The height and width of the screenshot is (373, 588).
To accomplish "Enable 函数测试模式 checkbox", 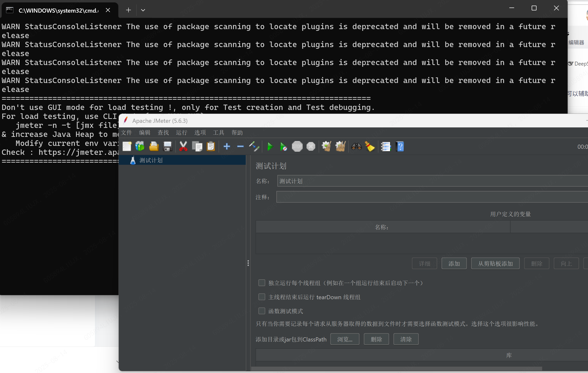I will pyautogui.click(x=262, y=311).
